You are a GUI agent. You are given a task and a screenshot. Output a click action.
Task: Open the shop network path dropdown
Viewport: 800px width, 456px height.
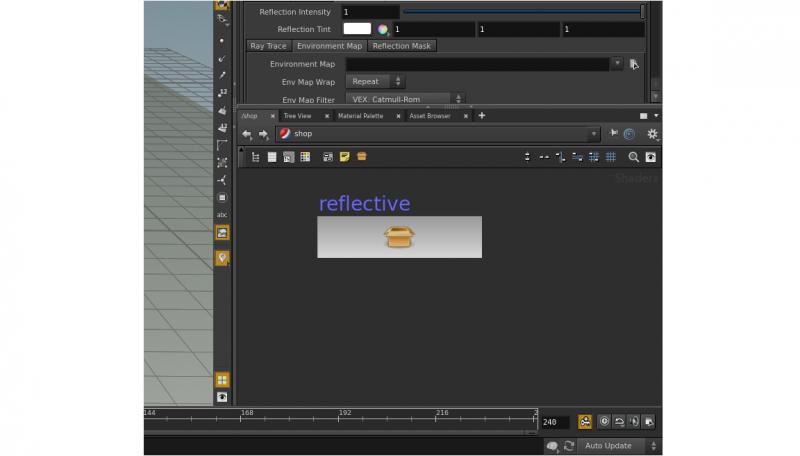coord(593,134)
